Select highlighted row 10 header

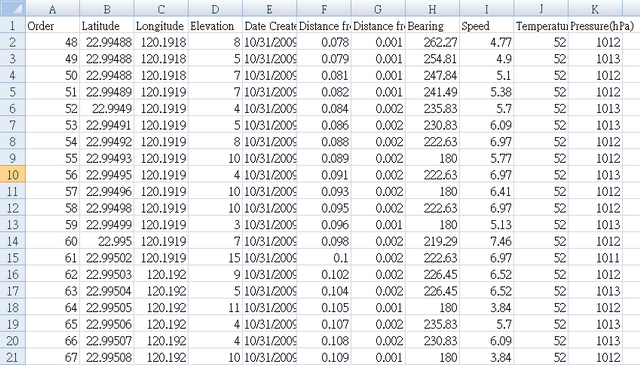13,175
